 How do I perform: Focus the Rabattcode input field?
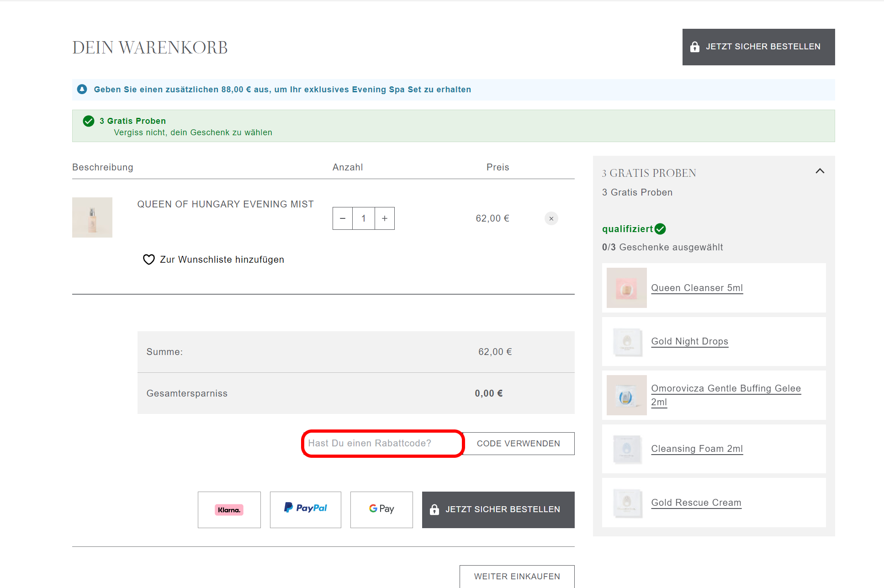[383, 443]
